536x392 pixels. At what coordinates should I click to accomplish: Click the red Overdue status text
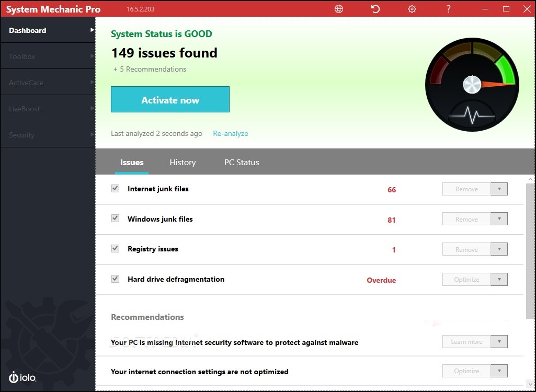[381, 280]
